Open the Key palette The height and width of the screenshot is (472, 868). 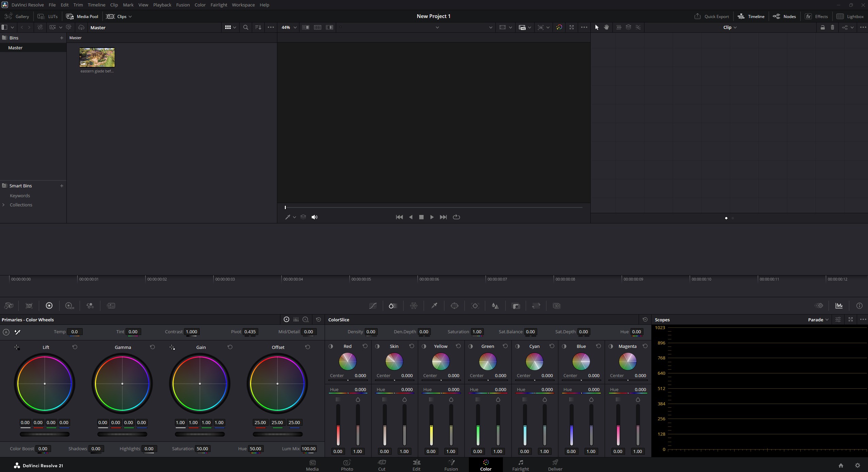click(516, 306)
